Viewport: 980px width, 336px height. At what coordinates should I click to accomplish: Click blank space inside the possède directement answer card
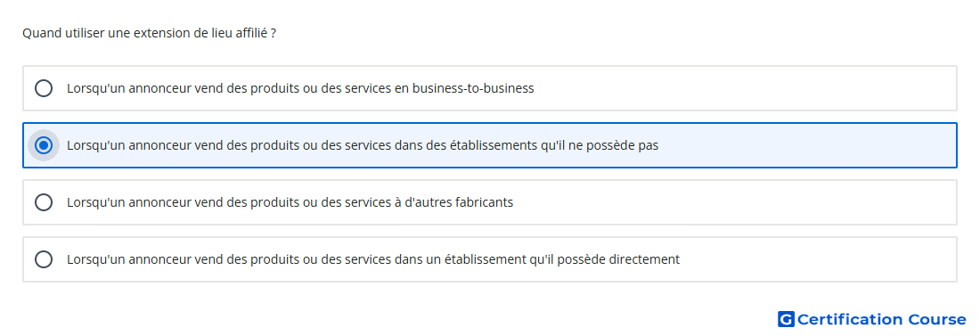click(x=819, y=259)
